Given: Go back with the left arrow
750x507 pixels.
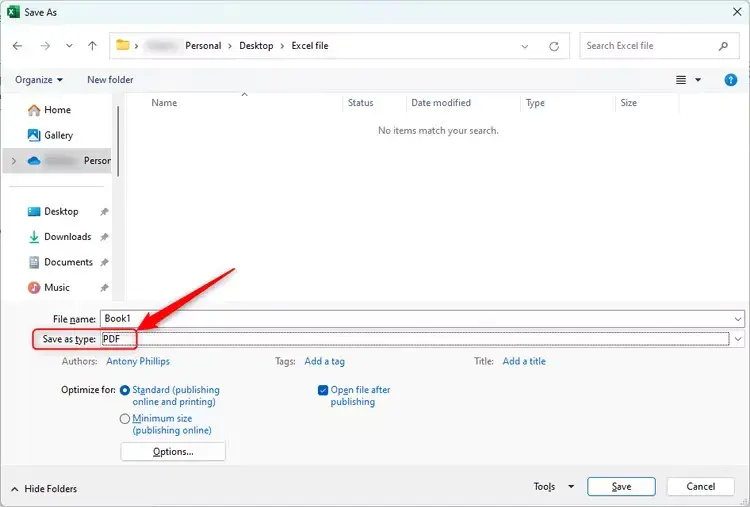Looking at the screenshot, I should [x=18, y=46].
